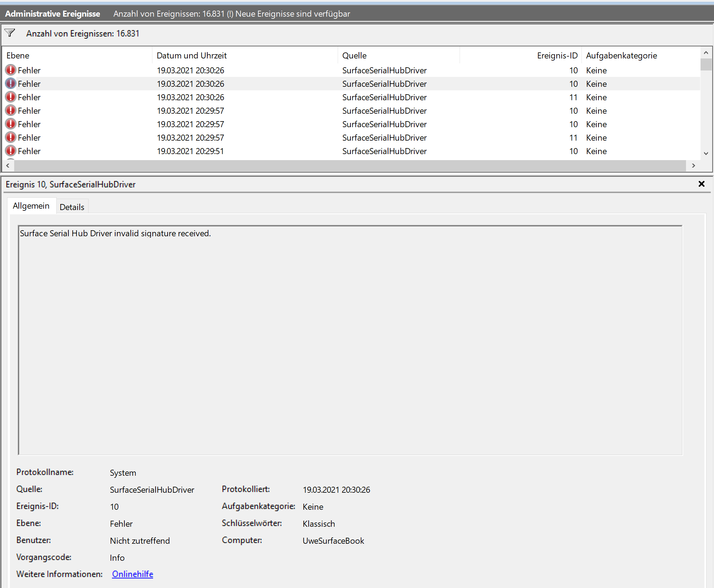Click error icon of first 20:30:26 row

[x=11, y=70]
